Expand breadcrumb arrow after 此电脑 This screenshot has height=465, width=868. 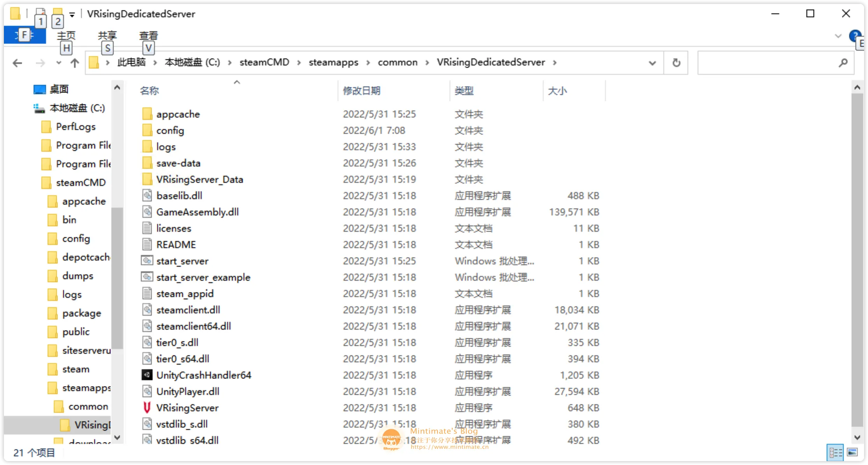tap(155, 63)
